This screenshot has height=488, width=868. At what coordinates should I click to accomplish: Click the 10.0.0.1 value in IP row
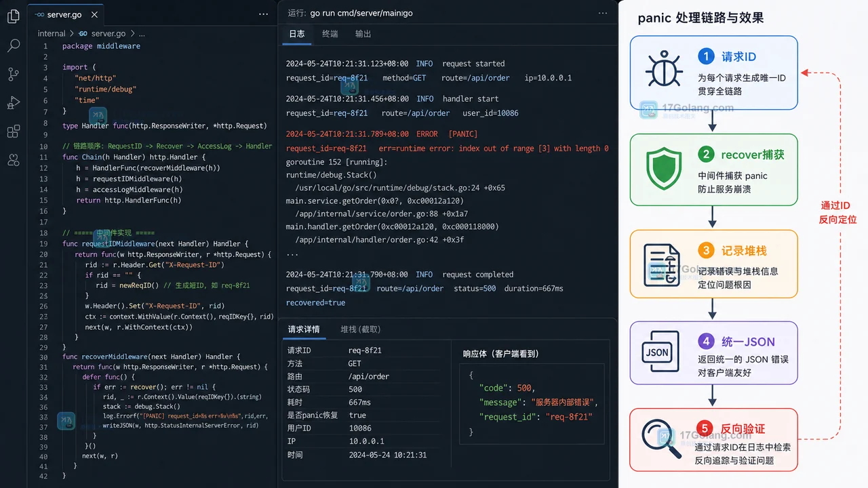click(366, 441)
